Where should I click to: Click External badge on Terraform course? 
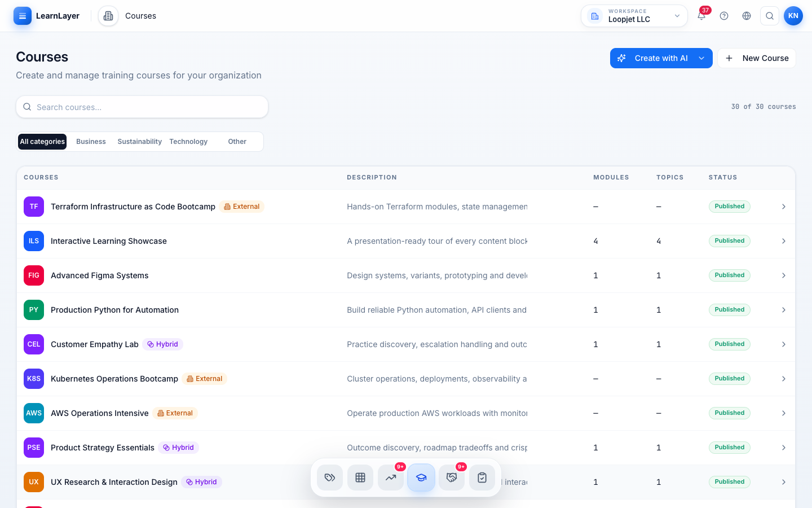242,207
